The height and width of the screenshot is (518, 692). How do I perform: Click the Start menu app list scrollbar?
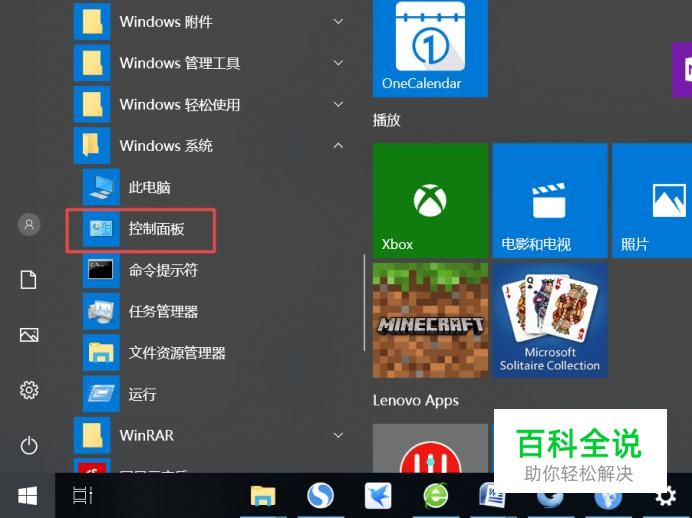pos(364,303)
